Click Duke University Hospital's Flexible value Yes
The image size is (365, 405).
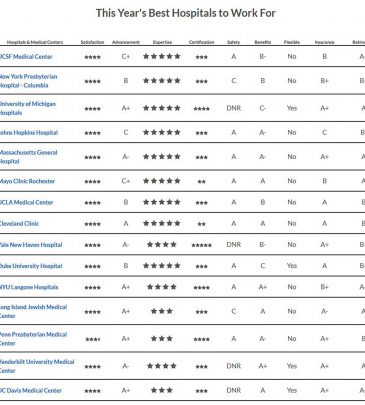(x=292, y=266)
